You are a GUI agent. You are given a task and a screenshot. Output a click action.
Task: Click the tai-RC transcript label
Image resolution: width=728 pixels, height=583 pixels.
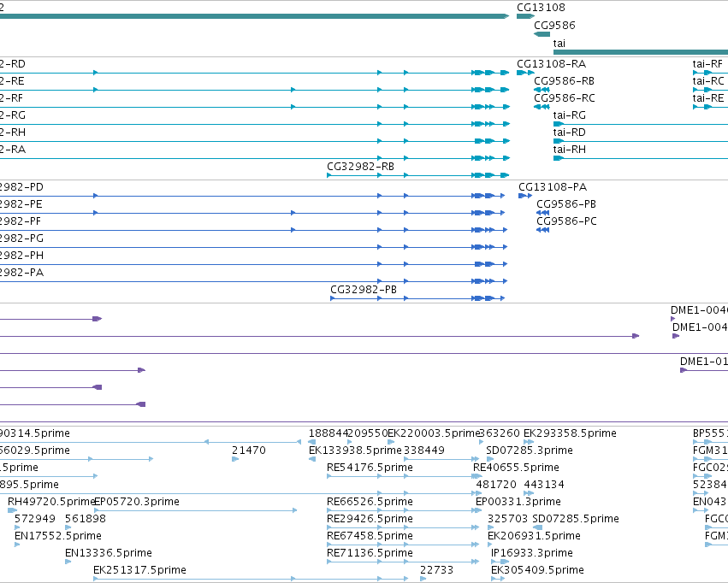(x=708, y=81)
